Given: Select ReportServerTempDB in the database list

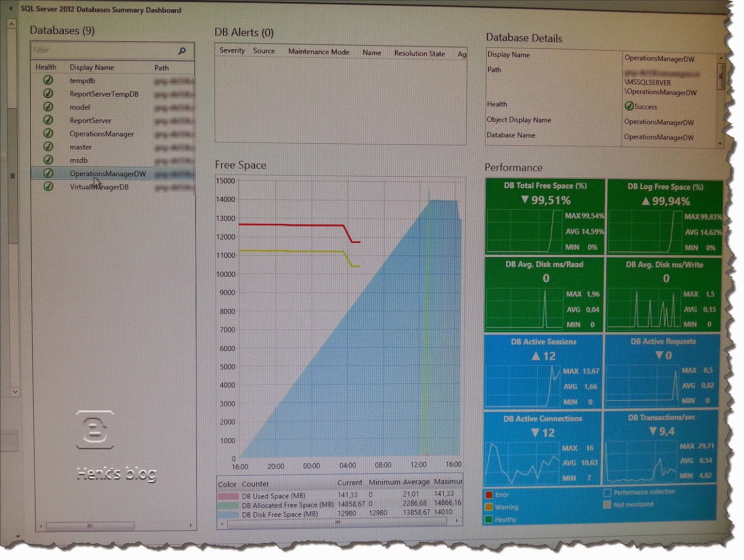Looking at the screenshot, I should coord(104,94).
